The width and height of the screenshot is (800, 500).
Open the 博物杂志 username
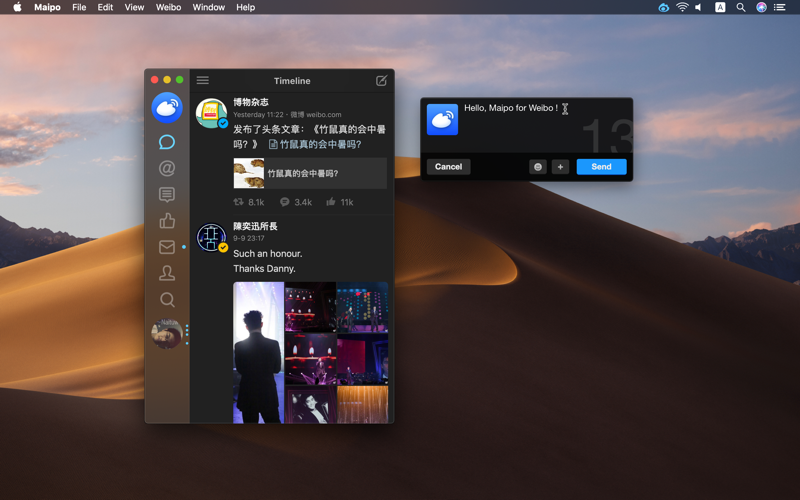251,102
